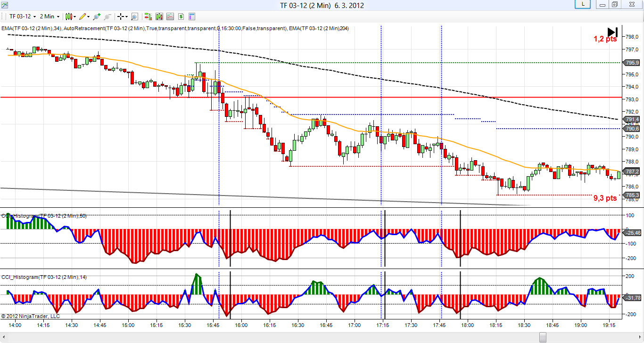Open the crosshair cursor type dropdown arrow
This screenshot has height=343, width=644.
click(126, 16)
